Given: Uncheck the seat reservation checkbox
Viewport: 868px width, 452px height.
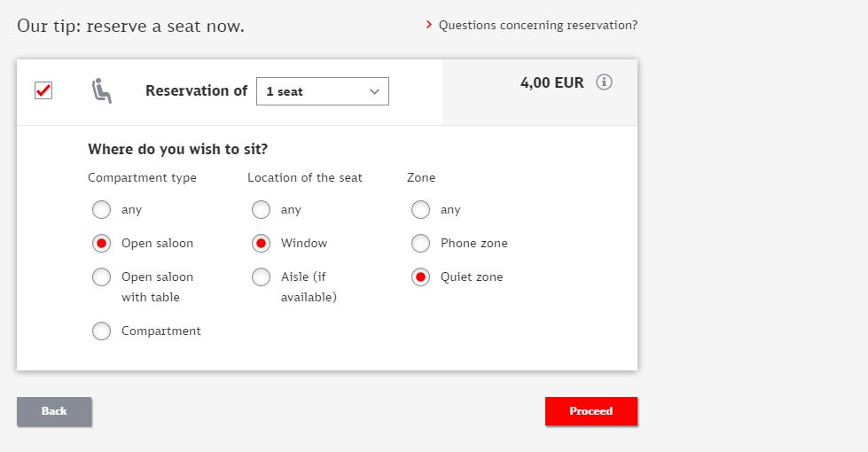Looking at the screenshot, I should point(43,90).
